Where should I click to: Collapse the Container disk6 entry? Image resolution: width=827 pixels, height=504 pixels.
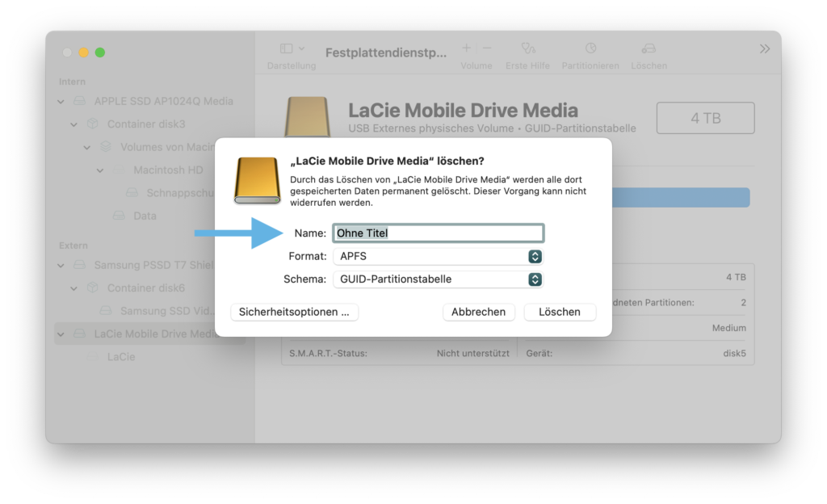[x=73, y=288]
